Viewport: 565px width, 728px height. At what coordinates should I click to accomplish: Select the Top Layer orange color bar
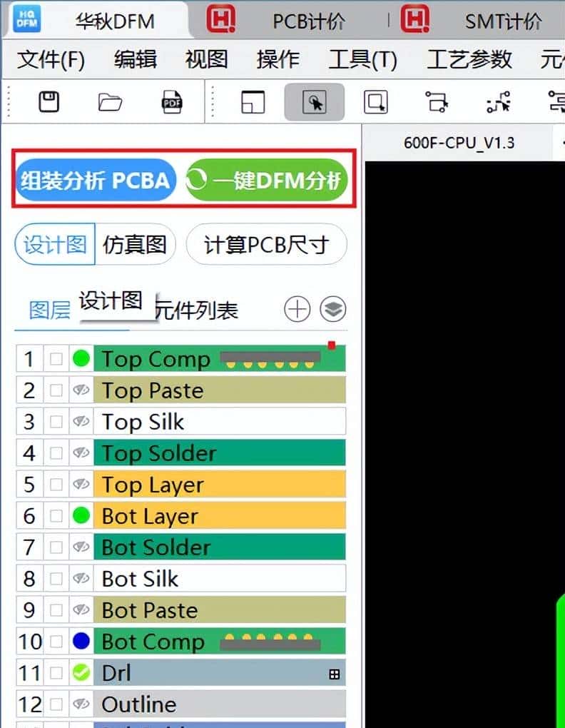(x=220, y=484)
